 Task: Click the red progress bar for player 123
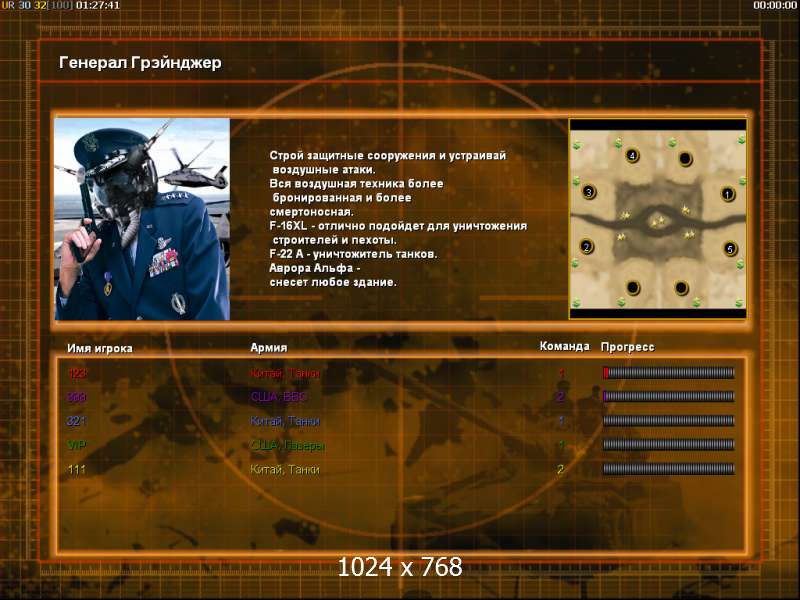click(x=669, y=373)
